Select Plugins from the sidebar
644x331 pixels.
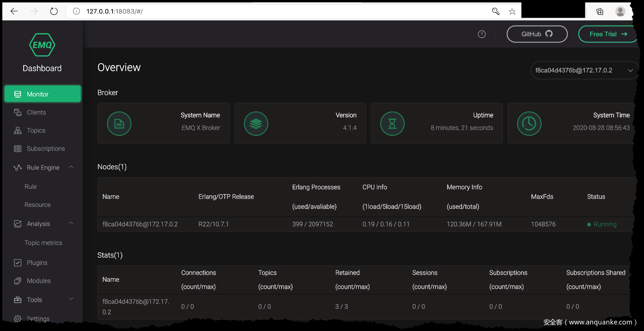[37, 263]
